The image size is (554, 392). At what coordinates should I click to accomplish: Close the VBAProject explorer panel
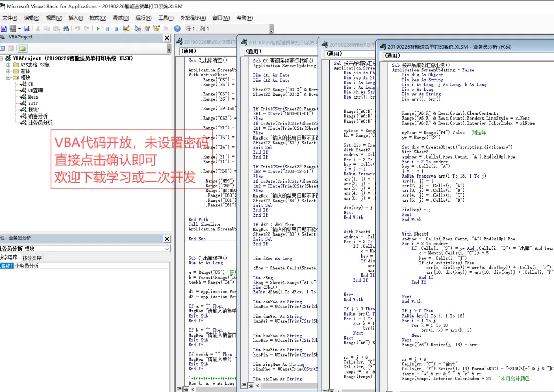coord(167,38)
